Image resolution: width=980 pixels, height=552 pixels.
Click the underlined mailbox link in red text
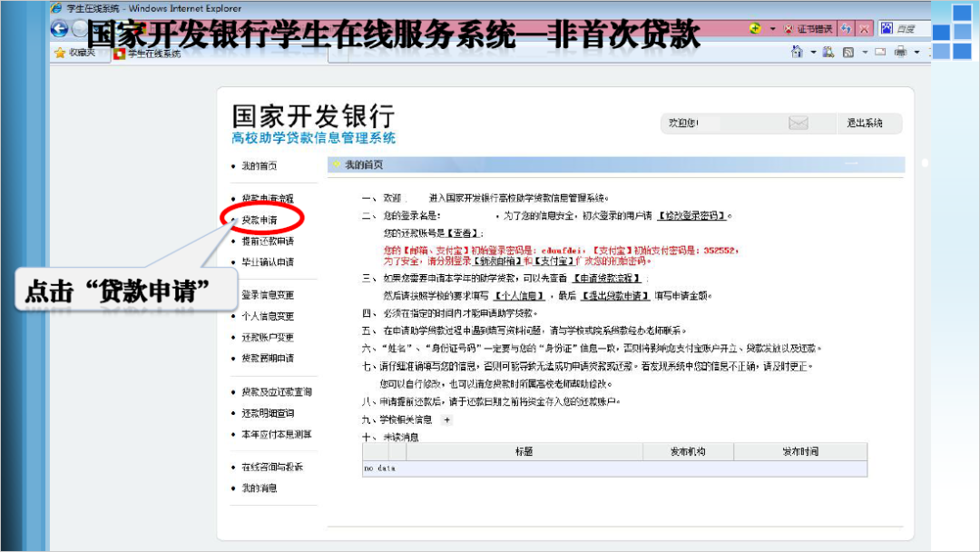coord(497,261)
